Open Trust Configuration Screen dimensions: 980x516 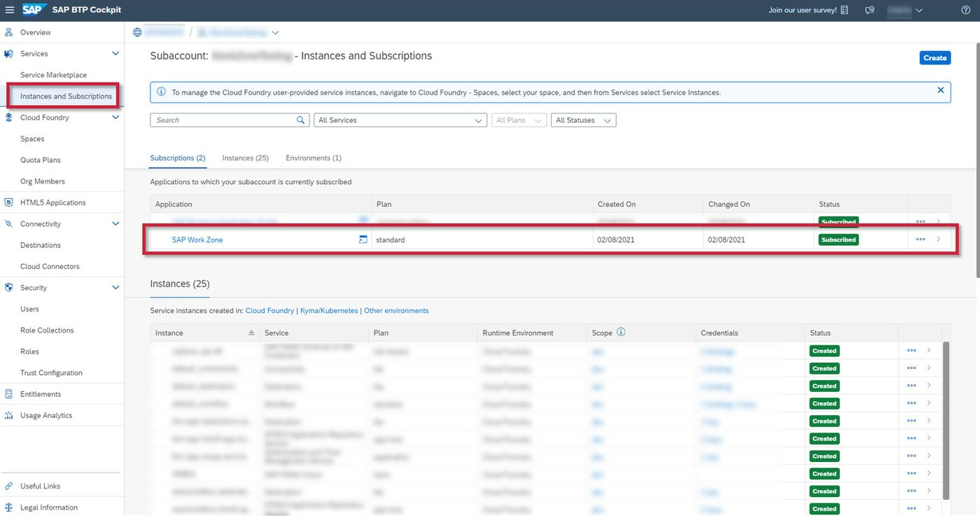point(52,372)
